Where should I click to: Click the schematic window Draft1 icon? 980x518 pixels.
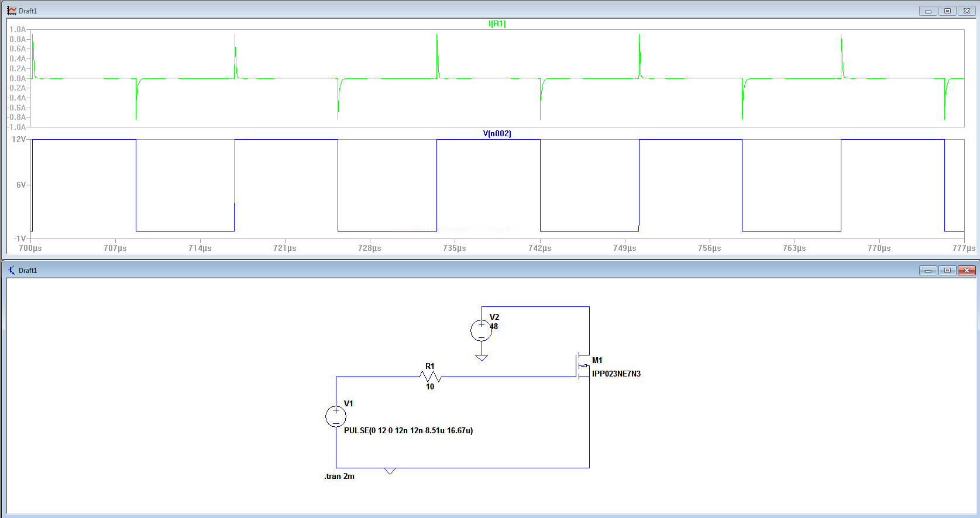[x=12, y=270]
